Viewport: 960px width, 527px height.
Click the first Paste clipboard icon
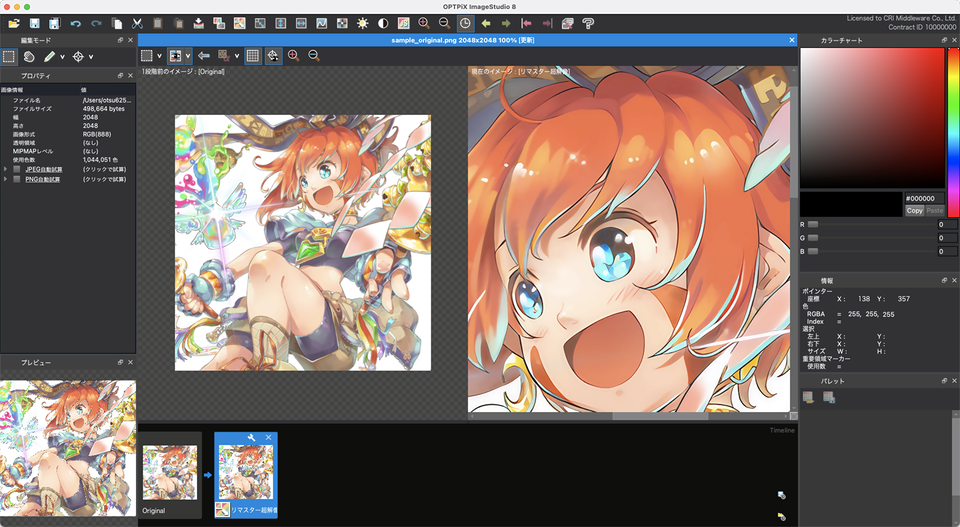pos(157,23)
